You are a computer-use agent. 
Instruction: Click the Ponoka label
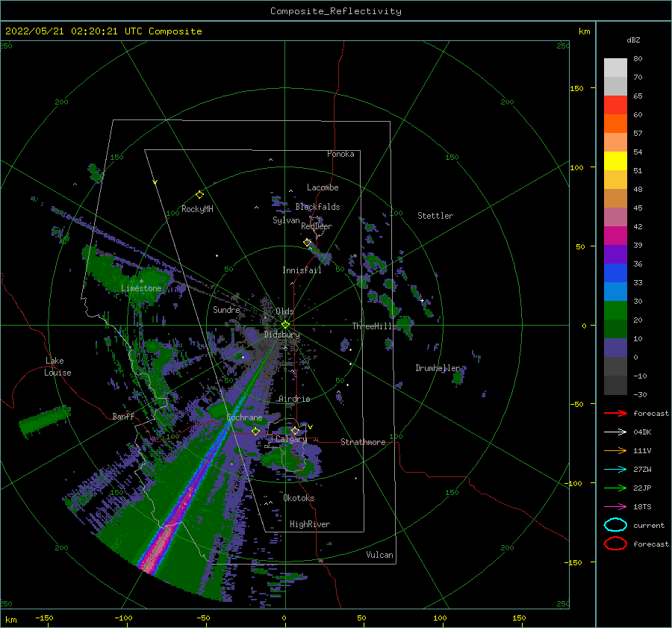coord(340,154)
